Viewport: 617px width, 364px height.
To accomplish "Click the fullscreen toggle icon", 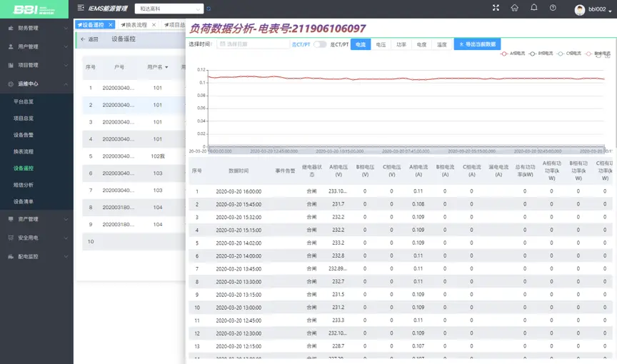I will (x=496, y=8).
